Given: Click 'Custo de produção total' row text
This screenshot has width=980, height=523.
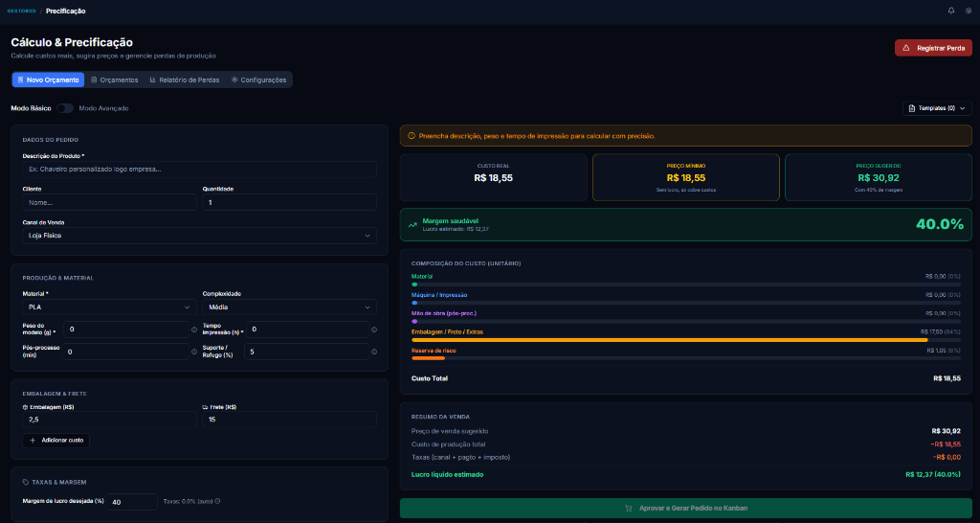Looking at the screenshot, I should click(448, 444).
